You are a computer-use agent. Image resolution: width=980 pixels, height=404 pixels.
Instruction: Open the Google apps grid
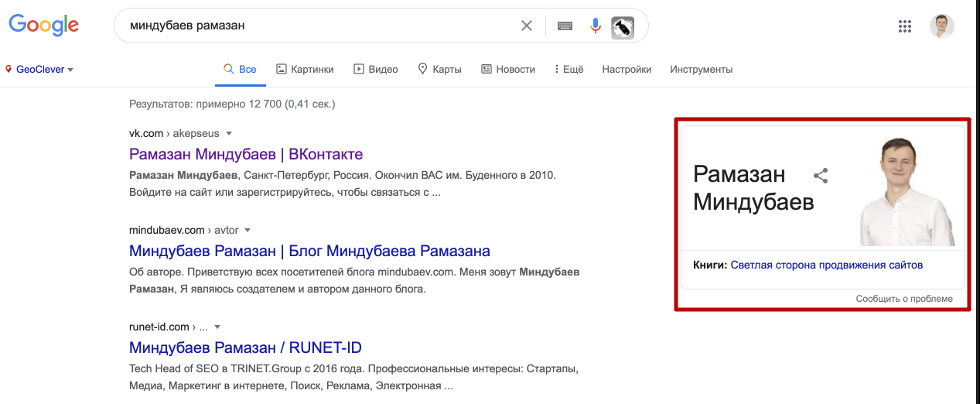(905, 26)
